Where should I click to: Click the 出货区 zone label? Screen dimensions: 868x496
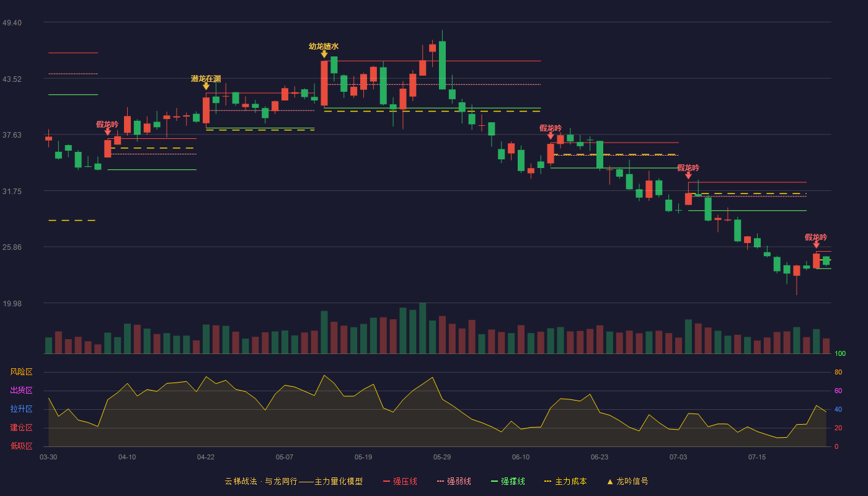pyautogui.click(x=21, y=391)
